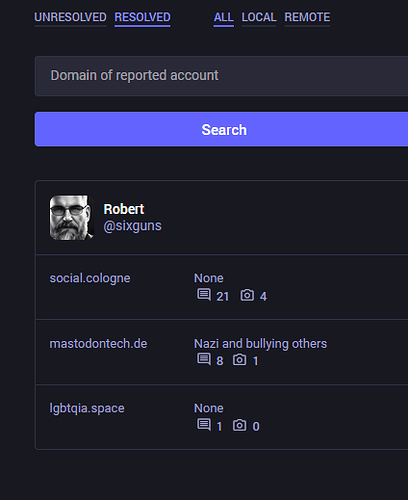408x500 pixels.
Task: Click the camera icon in lgbtqia.space row
Action: coord(239,425)
